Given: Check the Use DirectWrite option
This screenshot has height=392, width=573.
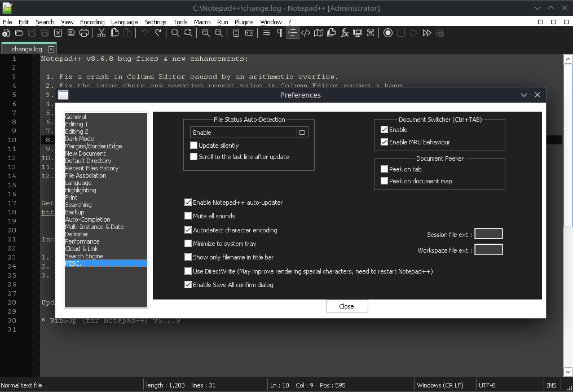Looking at the screenshot, I should coord(188,271).
